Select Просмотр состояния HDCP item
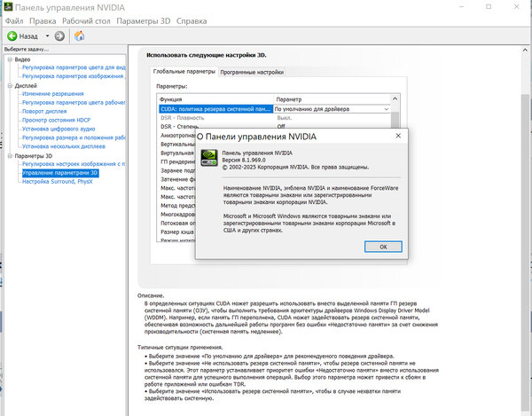The width and height of the screenshot is (532, 416). point(57,120)
